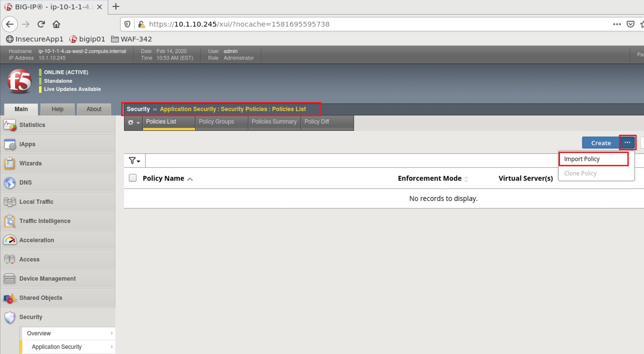
Task: Open the InsecureApp1 bookmark
Action: [x=35, y=39]
